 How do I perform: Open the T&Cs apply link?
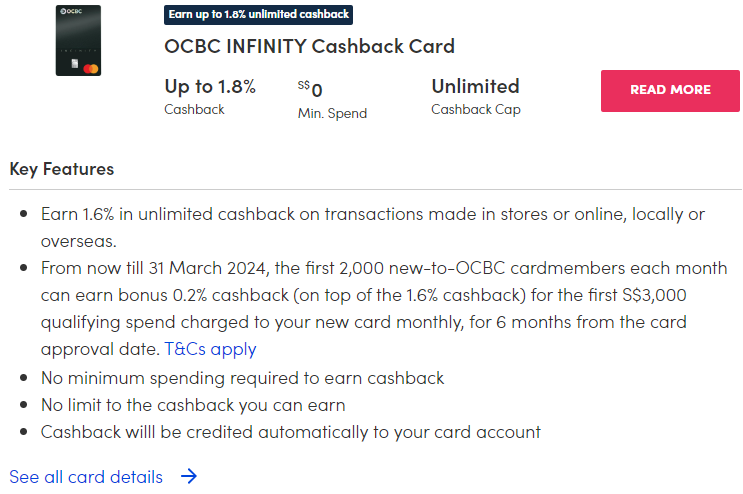210,349
